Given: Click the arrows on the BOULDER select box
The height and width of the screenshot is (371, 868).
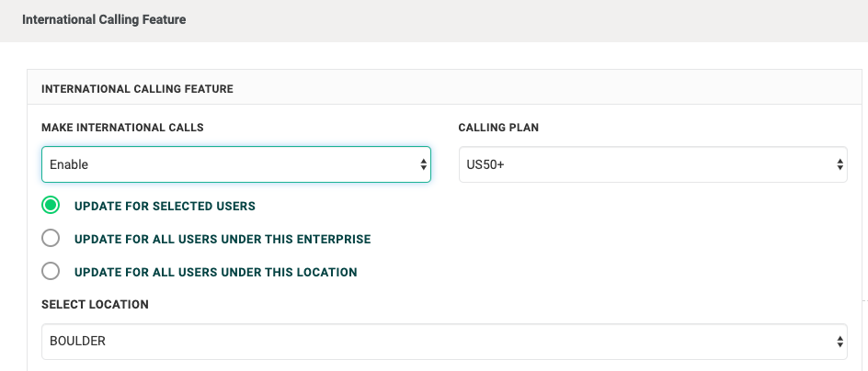Looking at the screenshot, I should [839, 341].
